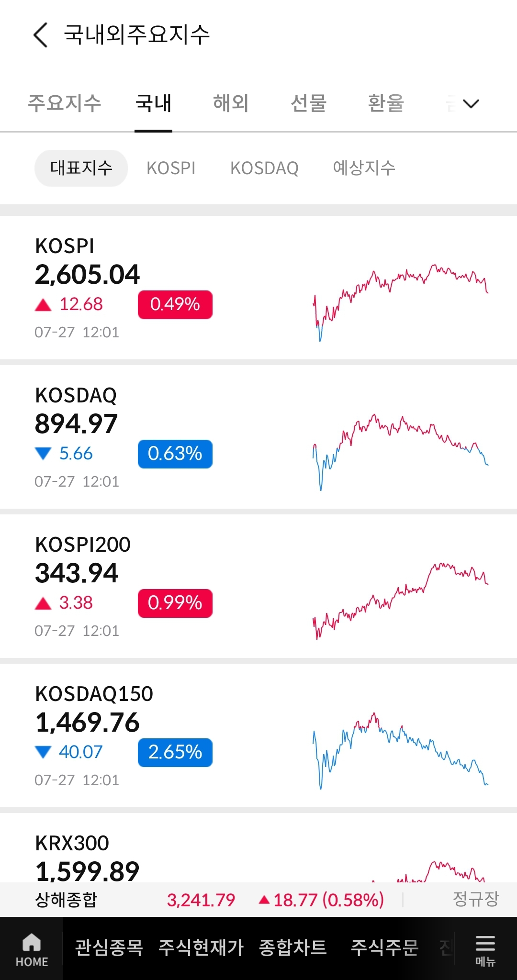Open 관심종목 in bottom bar

point(109,948)
